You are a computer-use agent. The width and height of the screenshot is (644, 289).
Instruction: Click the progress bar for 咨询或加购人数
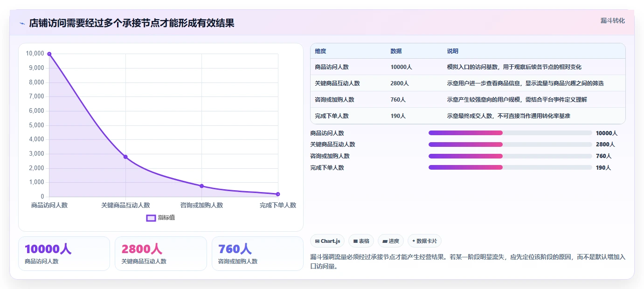pos(510,156)
